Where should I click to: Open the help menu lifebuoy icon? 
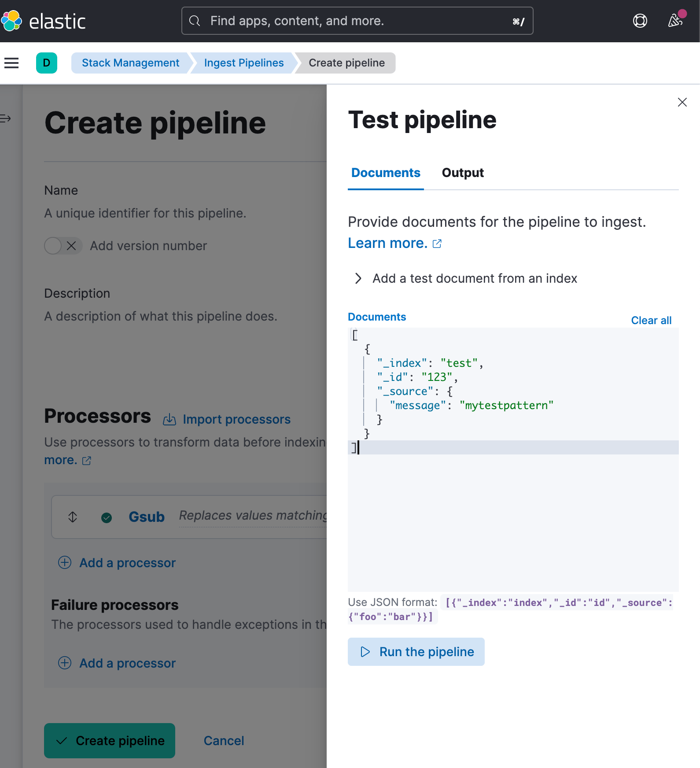coord(640,21)
